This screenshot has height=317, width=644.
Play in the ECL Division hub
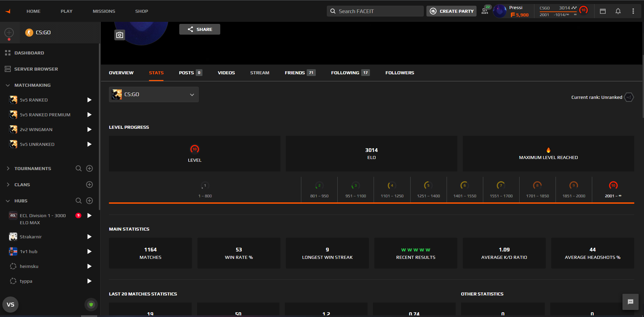pyautogui.click(x=89, y=215)
